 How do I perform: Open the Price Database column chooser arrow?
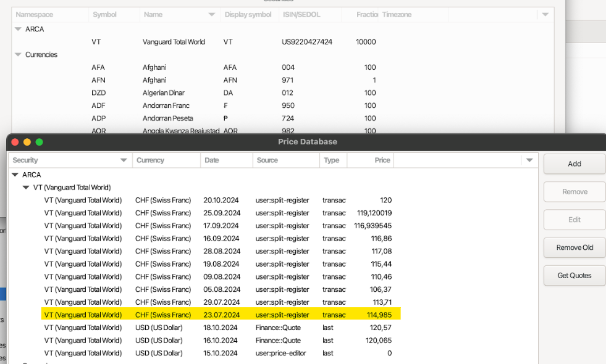tap(529, 160)
